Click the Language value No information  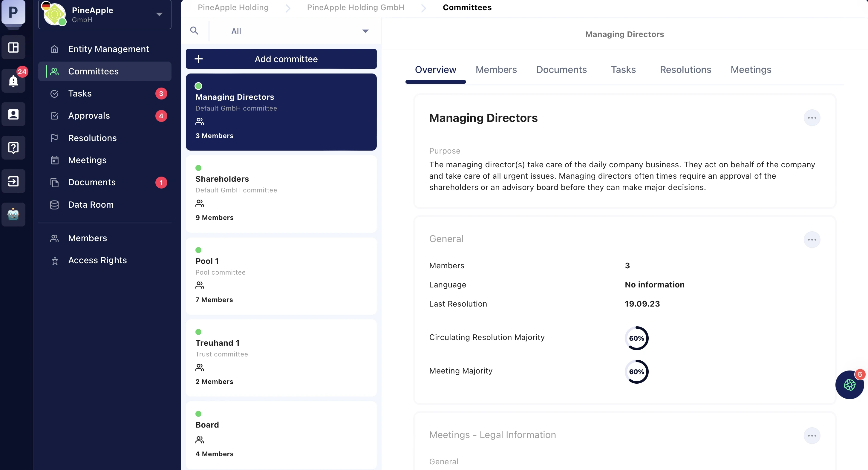click(x=654, y=285)
